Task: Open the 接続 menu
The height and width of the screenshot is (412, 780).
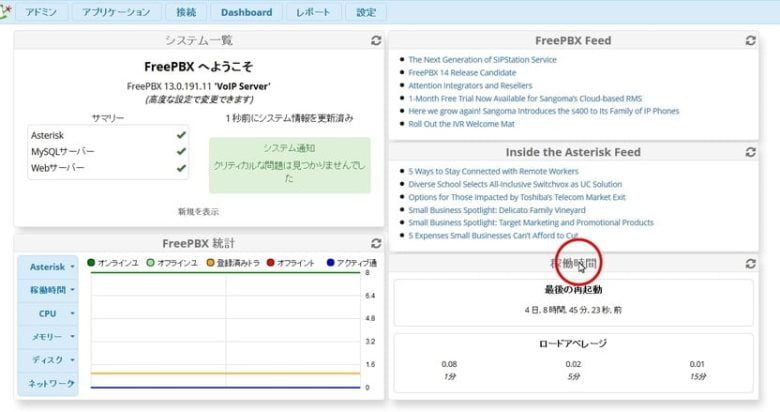Action: point(186,12)
